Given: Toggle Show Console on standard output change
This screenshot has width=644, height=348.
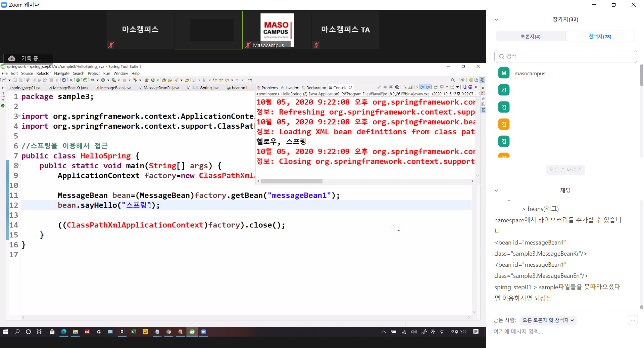Looking at the screenshot, I should point(423,87).
